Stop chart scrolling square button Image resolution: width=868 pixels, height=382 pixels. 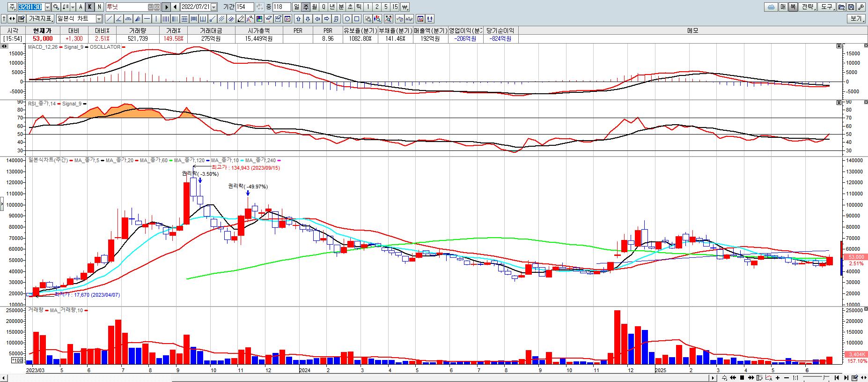(x=742, y=378)
